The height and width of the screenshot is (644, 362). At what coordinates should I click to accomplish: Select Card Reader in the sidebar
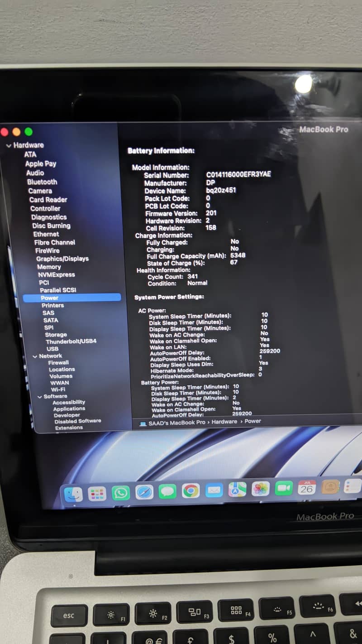click(48, 200)
